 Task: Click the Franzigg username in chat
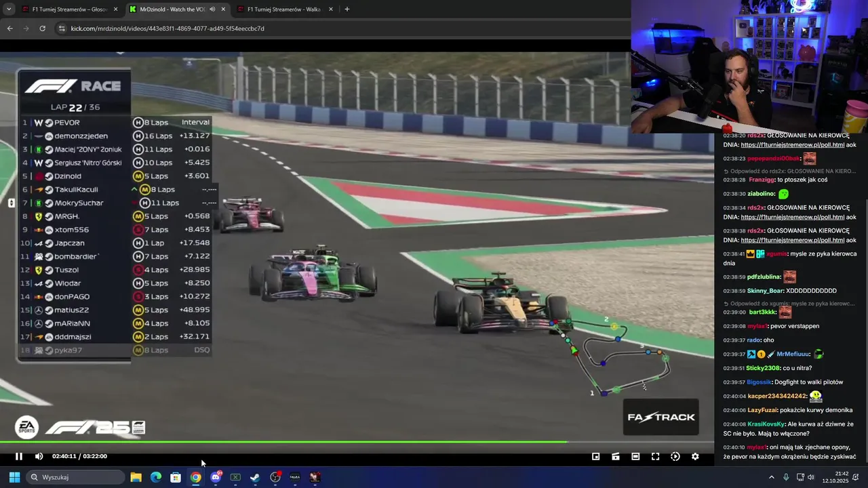762,180
